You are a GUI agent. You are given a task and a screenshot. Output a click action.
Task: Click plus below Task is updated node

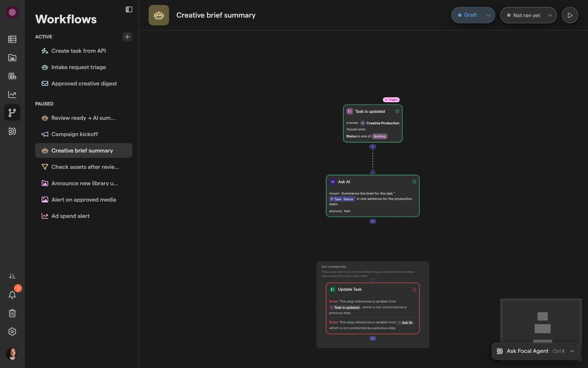click(373, 147)
